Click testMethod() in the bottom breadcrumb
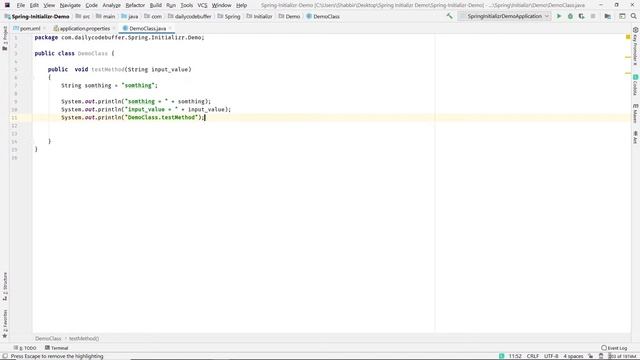This screenshot has width=640, height=360. tap(84, 338)
